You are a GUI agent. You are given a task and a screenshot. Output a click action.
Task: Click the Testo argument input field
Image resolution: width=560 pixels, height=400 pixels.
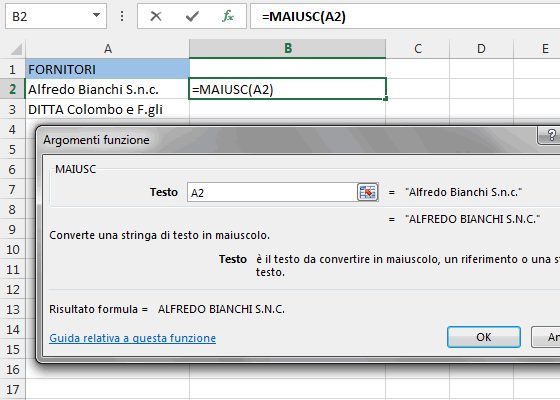click(272, 192)
